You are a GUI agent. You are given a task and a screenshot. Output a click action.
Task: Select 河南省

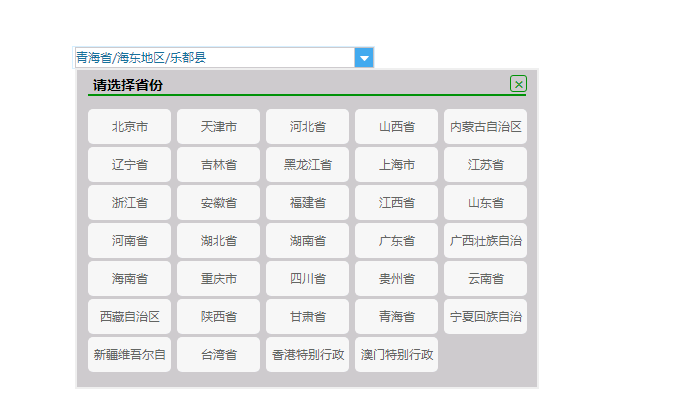(129, 241)
